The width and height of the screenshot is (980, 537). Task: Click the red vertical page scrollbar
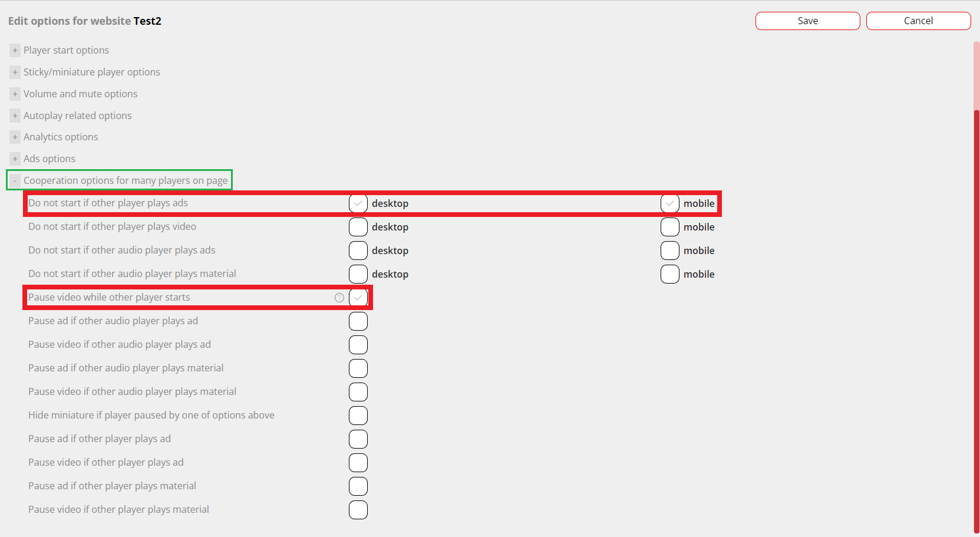coord(976,318)
